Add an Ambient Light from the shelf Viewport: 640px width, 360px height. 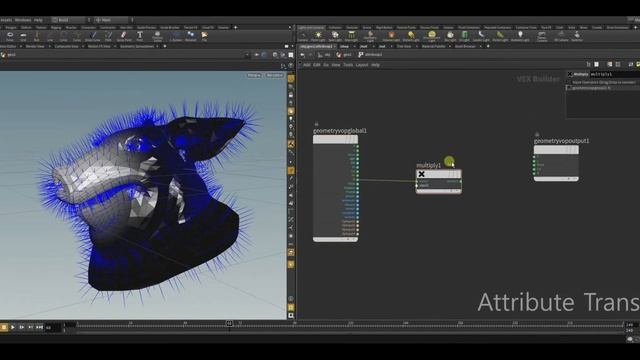pyautogui.click(x=520, y=37)
